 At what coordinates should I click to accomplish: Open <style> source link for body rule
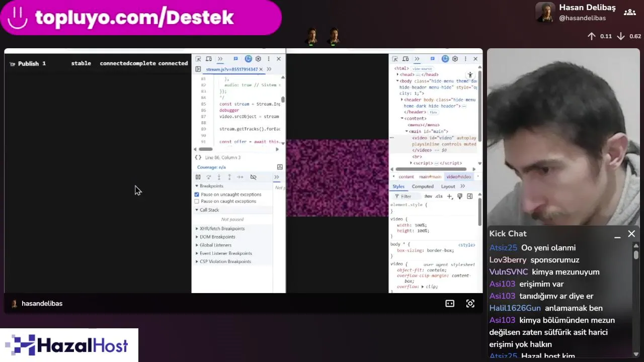click(466, 245)
